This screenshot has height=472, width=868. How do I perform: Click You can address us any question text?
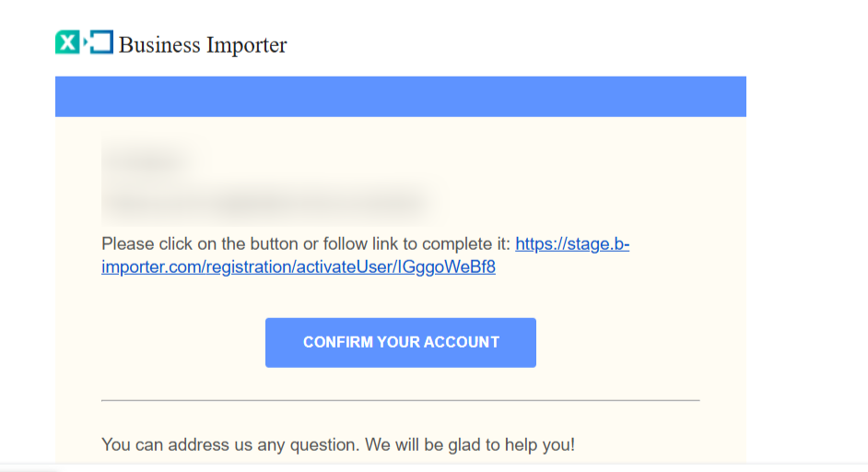click(230, 444)
